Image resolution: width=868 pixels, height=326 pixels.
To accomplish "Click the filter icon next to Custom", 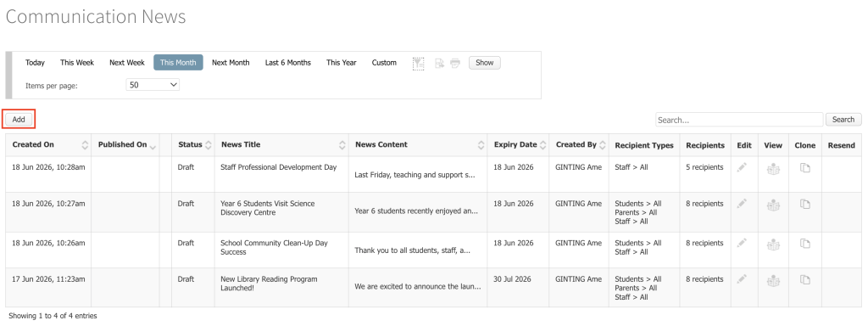I will tap(419, 63).
